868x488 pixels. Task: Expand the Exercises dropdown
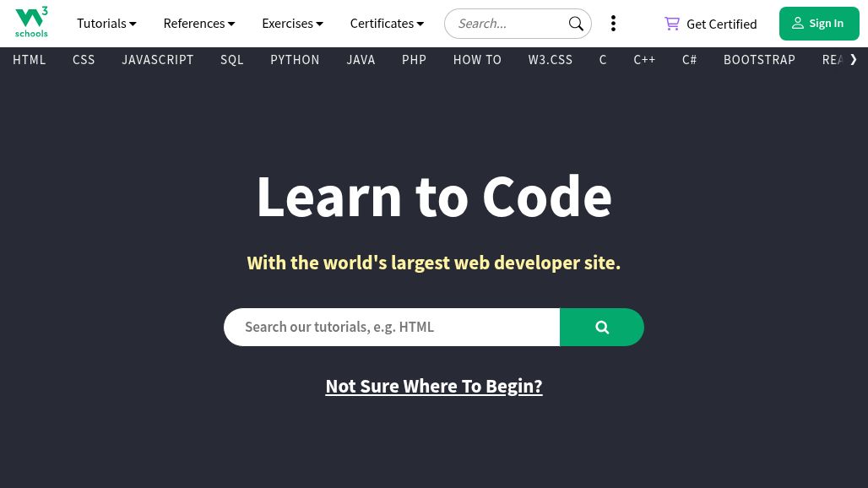click(292, 24)
